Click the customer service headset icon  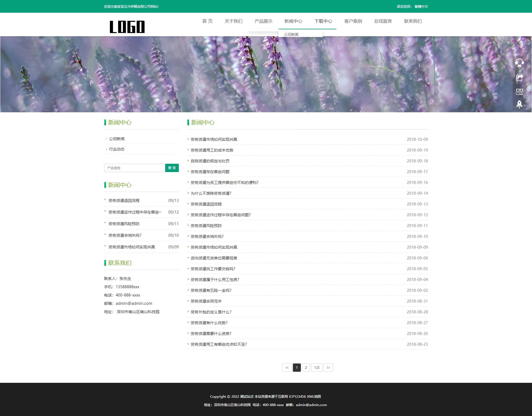click(x=519, y=63)
